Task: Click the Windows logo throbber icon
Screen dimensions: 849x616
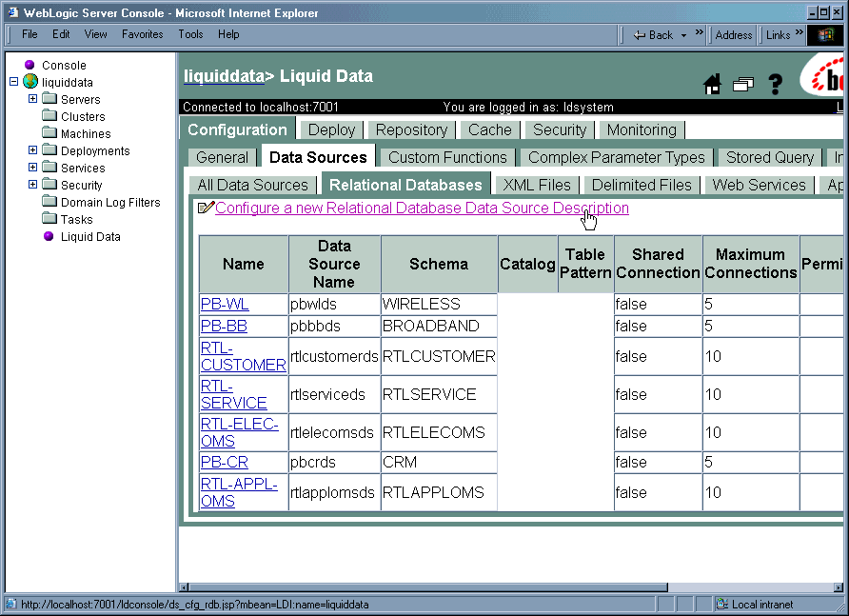Action: [x=825, y=35]
